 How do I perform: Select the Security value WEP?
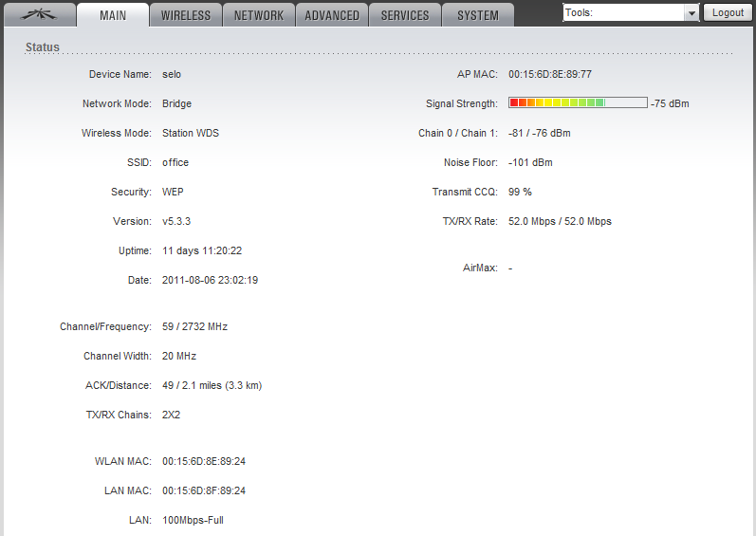173,192
